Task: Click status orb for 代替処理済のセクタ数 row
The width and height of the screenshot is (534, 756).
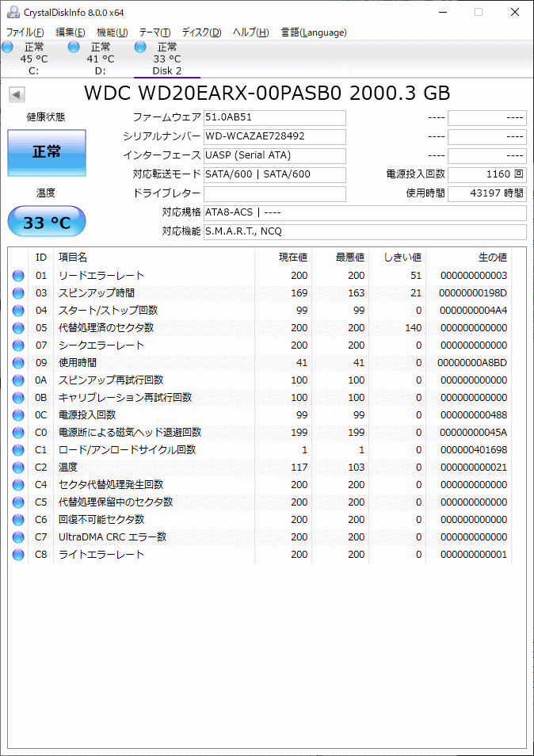Action: point(18,328)
